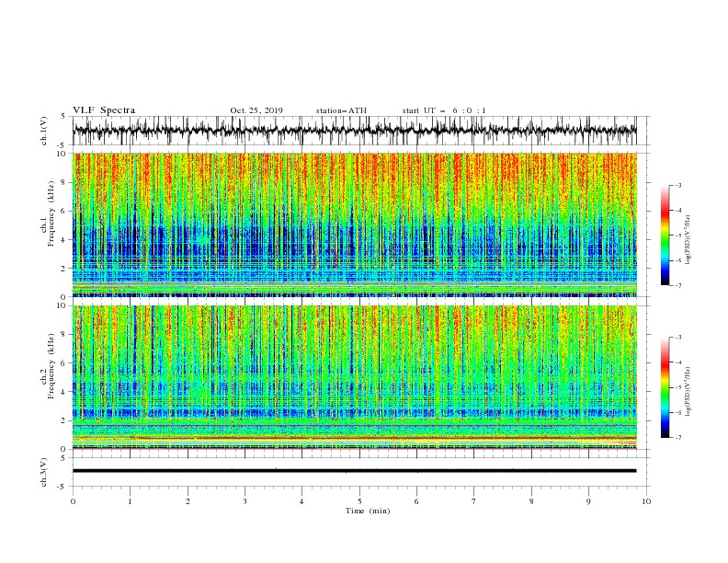Click the 'station=ATH' label
This screenshot has height=563, width=728.
pyautogui.click(x=341, y=110)
